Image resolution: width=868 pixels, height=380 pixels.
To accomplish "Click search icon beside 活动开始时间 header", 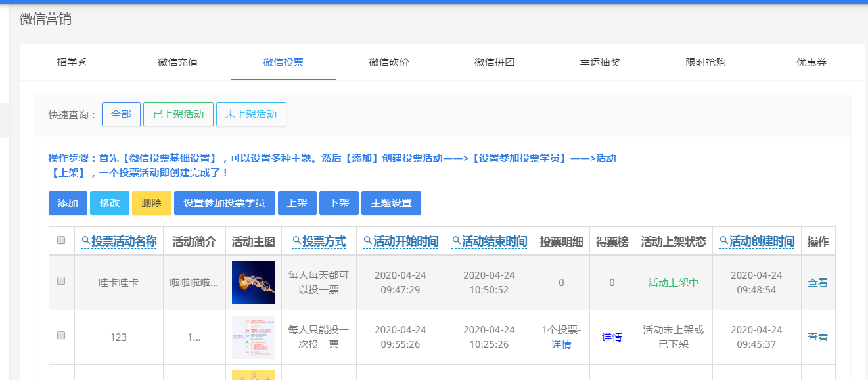I will click(x=368, y=241).
